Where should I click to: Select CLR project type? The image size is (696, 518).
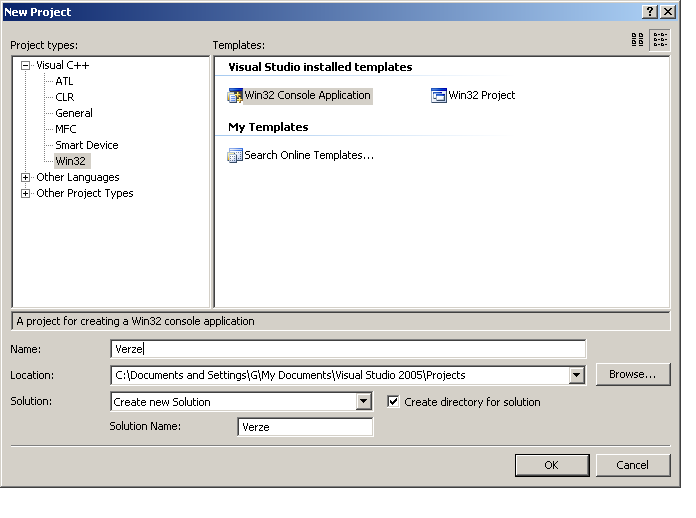(x=64, y=97)
